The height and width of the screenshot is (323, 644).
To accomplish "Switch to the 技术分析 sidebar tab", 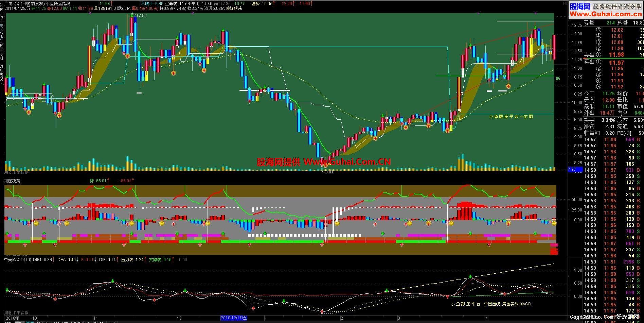I will point(2,32).
